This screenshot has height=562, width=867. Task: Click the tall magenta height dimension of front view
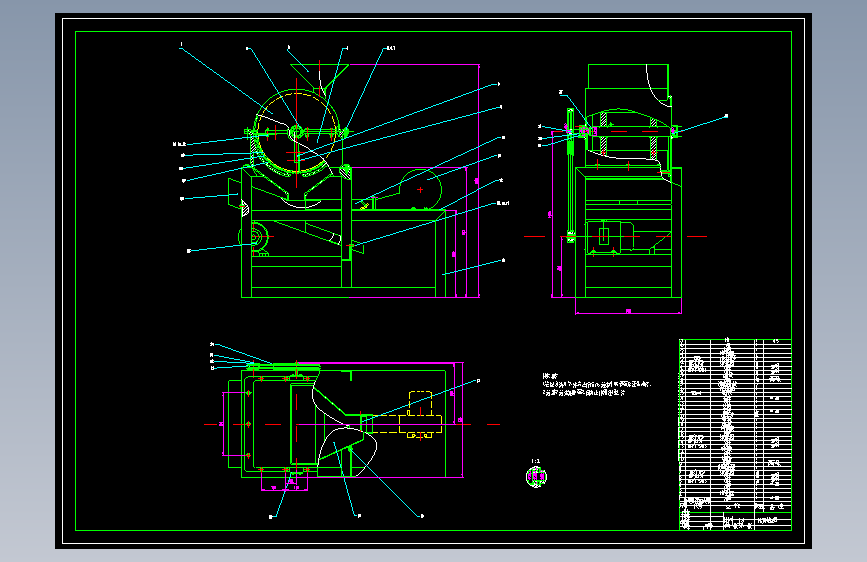478,181
